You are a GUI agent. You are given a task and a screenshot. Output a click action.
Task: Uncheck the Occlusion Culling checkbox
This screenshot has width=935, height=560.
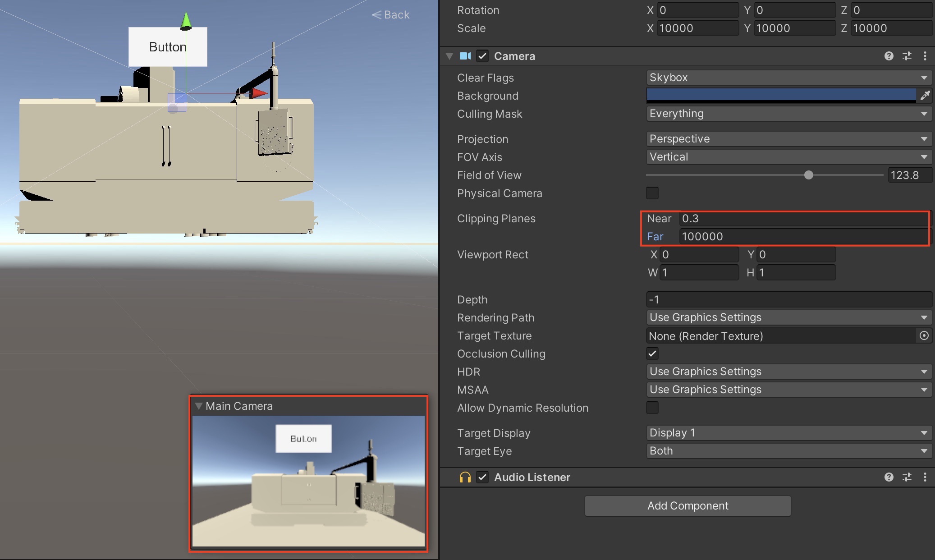click(652, 353)
